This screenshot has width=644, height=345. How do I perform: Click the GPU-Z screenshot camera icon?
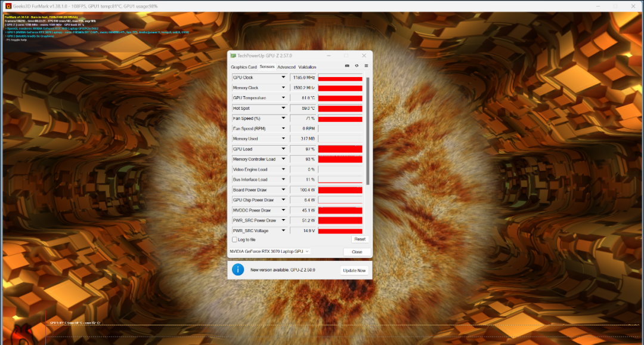(x=347, y=66)
